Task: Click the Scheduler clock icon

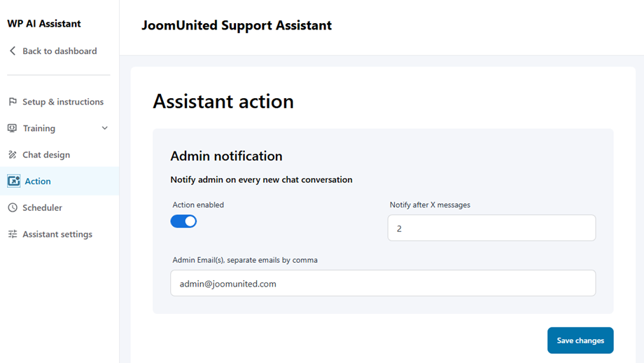Action: [x=13, y=207]
